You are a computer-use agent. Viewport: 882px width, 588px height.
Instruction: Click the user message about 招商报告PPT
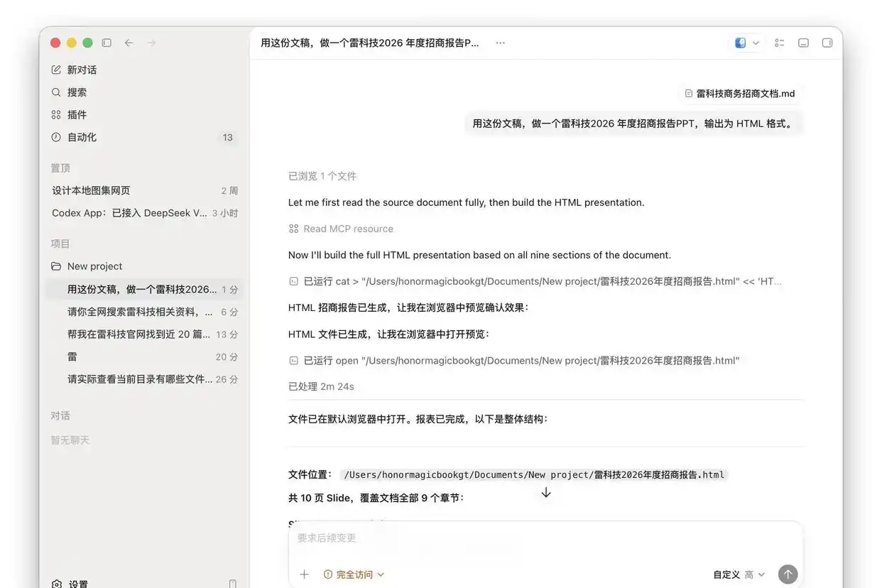tap(633, 124)
